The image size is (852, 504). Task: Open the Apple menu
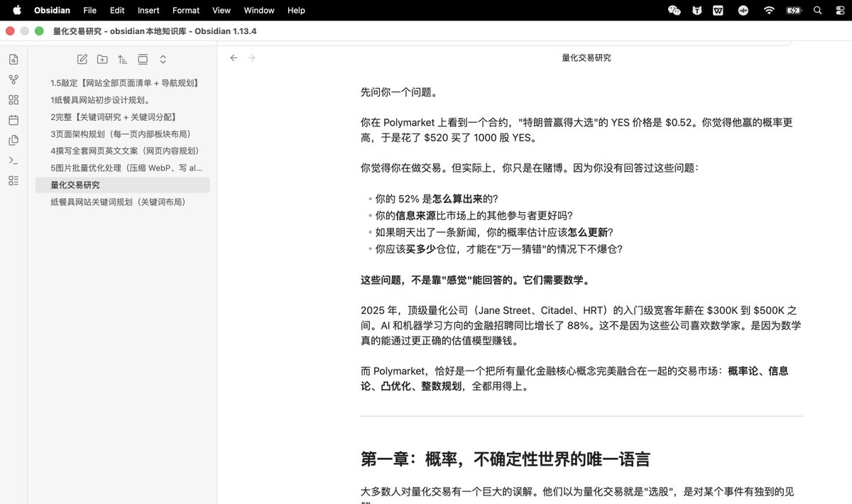pyautogui.click(x=16, y=10)
